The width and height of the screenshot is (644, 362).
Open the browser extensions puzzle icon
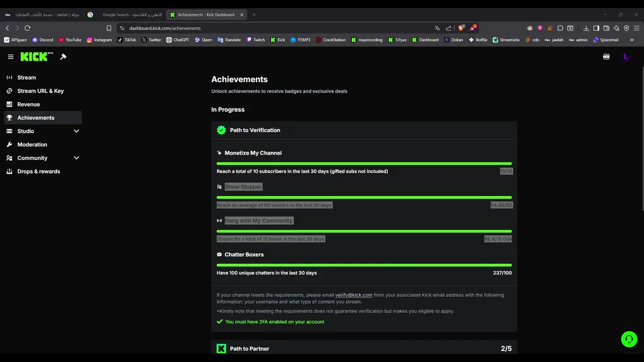tap(560, 28)
